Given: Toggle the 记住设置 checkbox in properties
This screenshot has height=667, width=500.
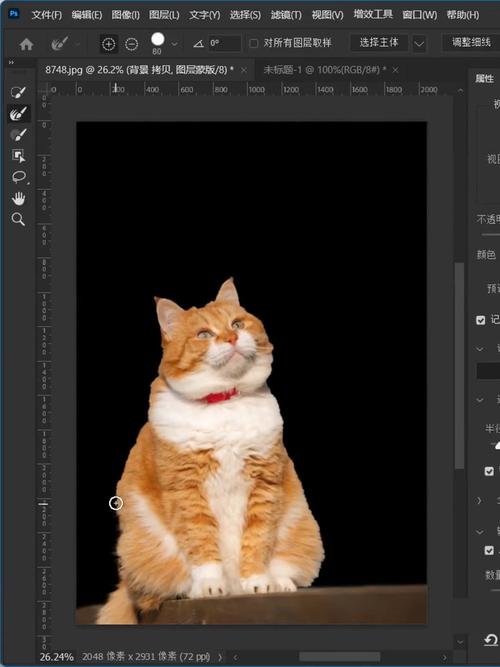Looking at the screenshot, I should tap(481, 320).
